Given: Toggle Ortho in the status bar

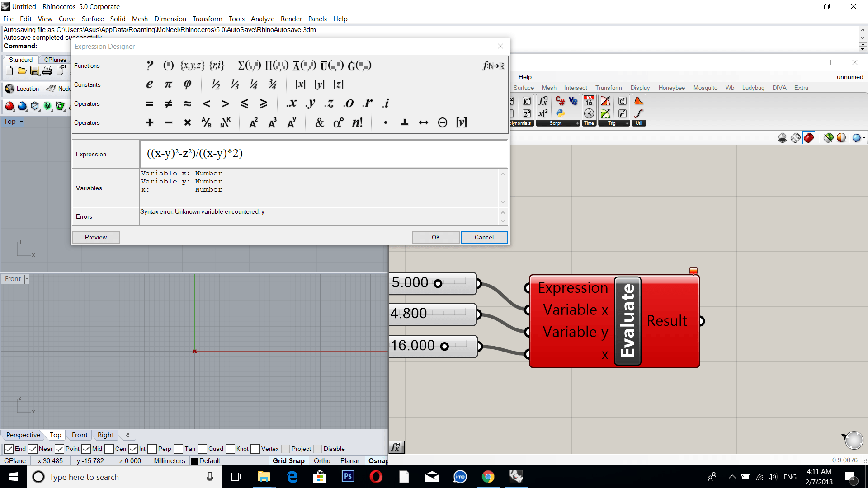Looking at the screenshot, I should (x=322, y=461).
